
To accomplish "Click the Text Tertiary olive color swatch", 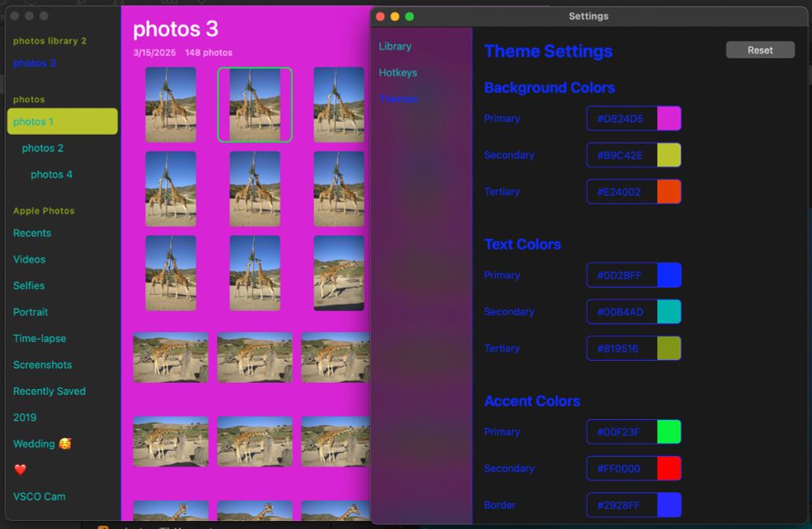I will pyautogui.click(x=668, y=348).
